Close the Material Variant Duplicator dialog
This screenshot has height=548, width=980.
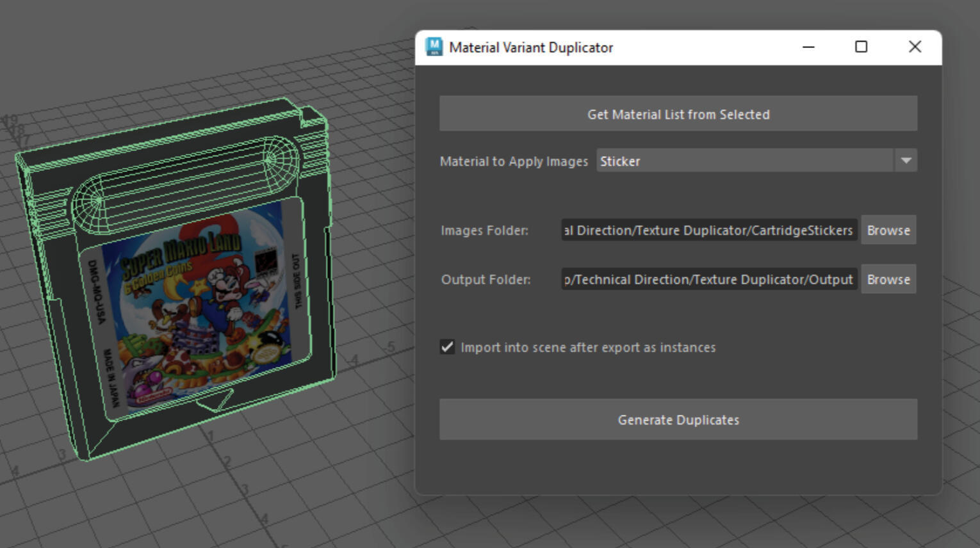[915, 47]
